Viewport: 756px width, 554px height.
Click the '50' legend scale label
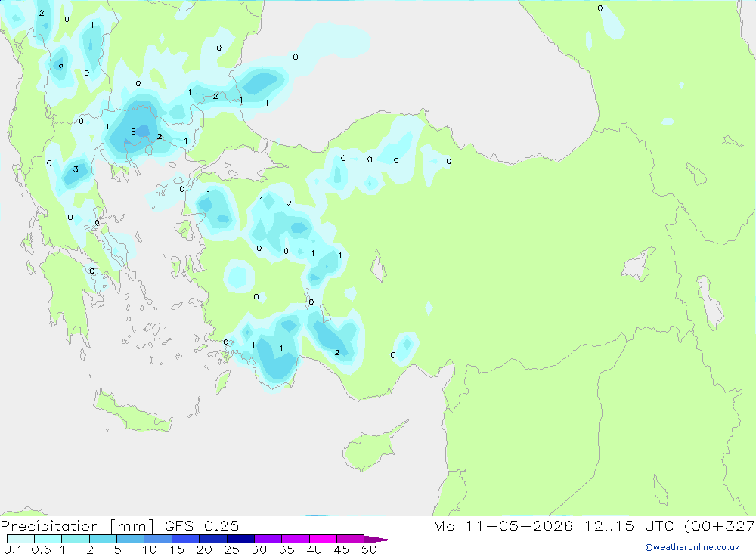click(x=369, y=549)
